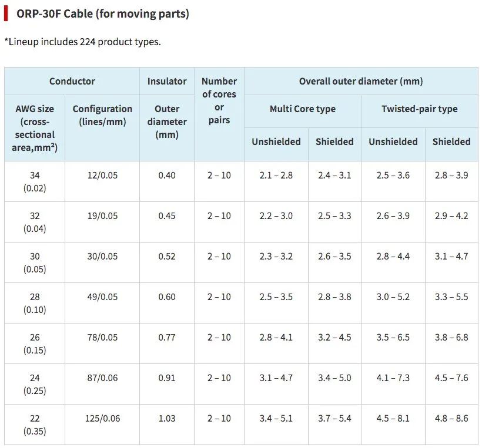482x448 pixels.
Task: Select the Twisted-pair type subheader
Action: click(x=419, y=109)
